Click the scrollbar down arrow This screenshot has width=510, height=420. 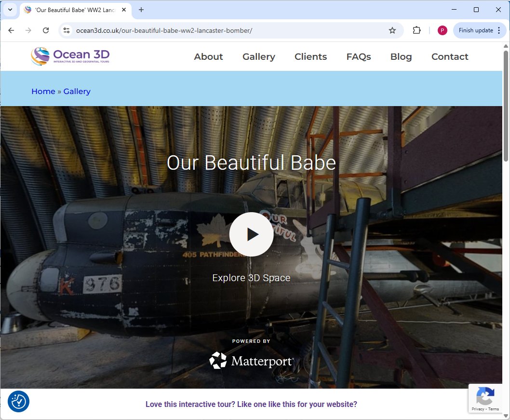[506, 416]
